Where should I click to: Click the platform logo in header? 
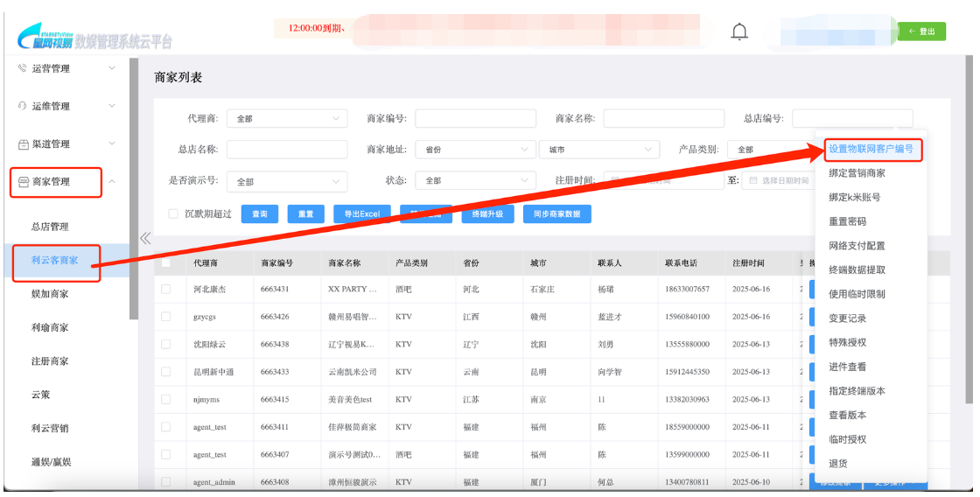pos(94,36)
